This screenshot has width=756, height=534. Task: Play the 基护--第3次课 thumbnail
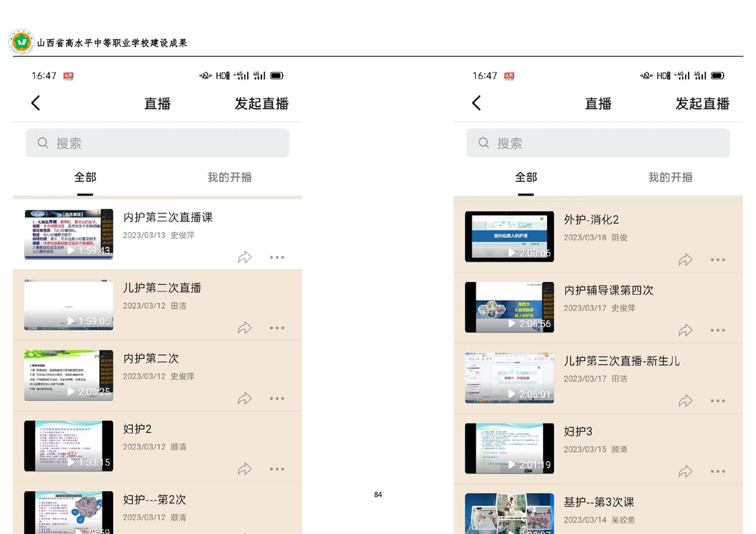point(509,513)
